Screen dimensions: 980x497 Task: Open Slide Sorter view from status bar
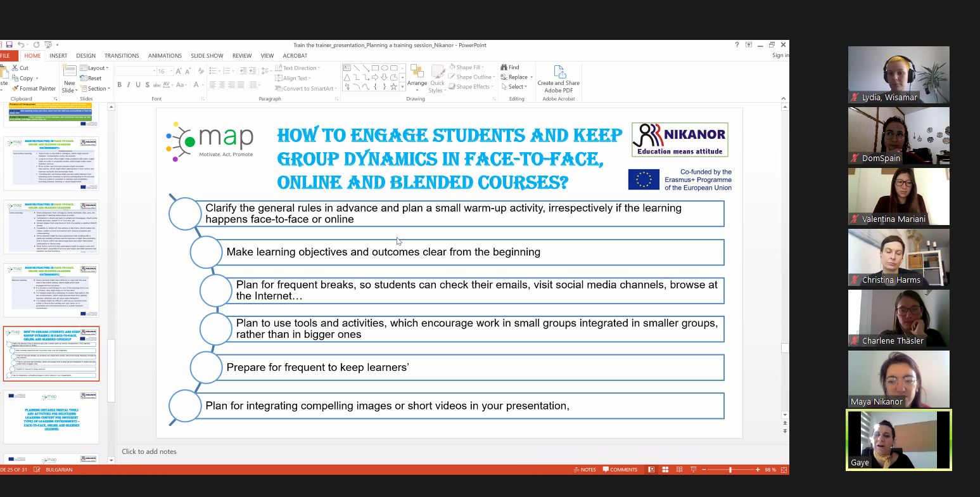pos(665,470)
